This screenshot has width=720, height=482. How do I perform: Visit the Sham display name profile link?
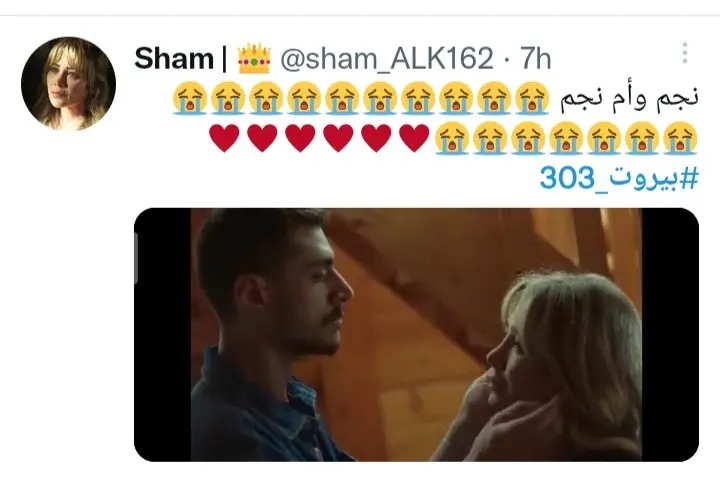click(x=174, y=59)
